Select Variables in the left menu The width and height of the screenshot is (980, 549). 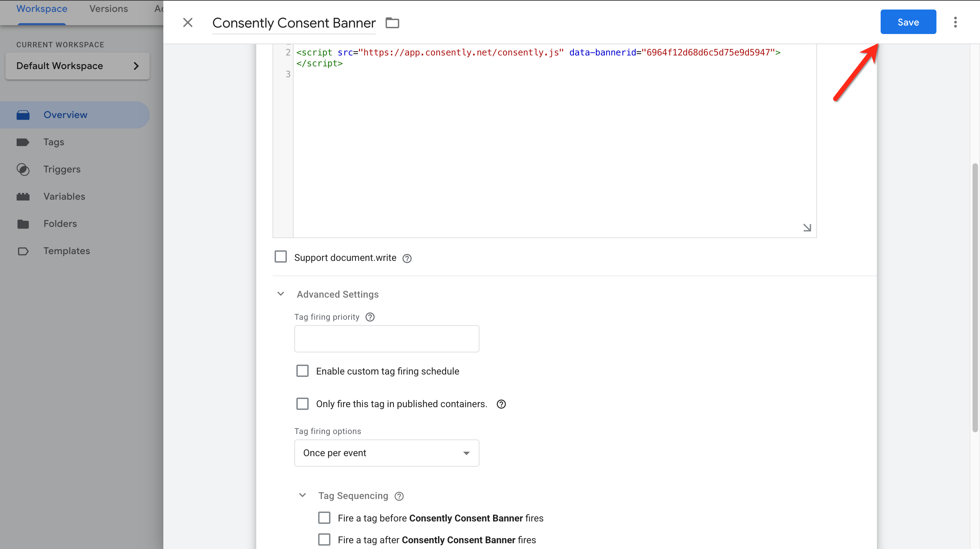64,197
